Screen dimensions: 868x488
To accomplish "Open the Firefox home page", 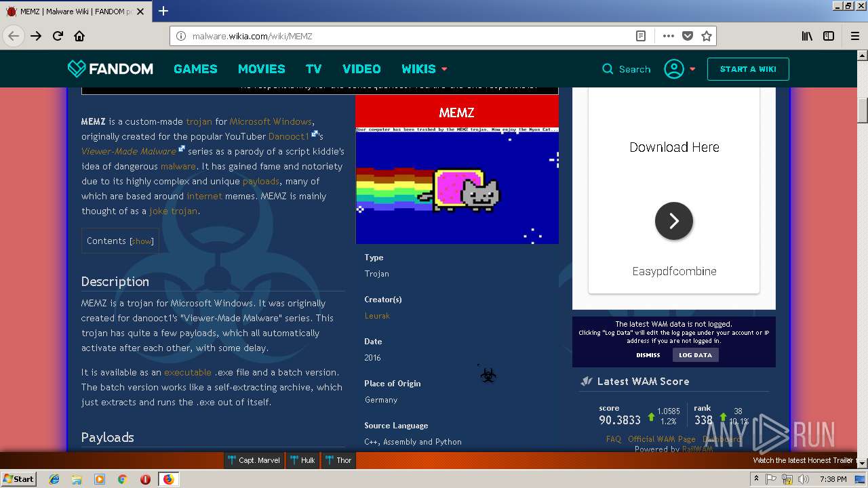I will tap(79, 36).
